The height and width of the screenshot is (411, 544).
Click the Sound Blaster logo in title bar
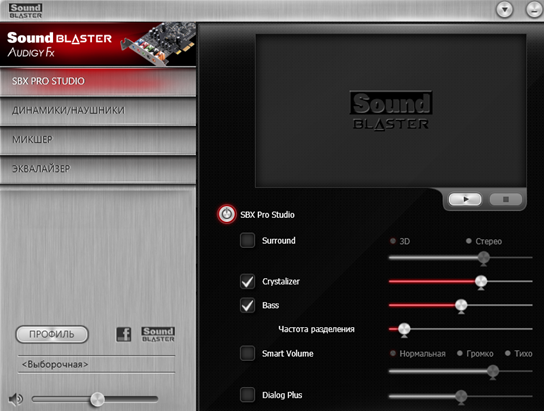[25, 11]
